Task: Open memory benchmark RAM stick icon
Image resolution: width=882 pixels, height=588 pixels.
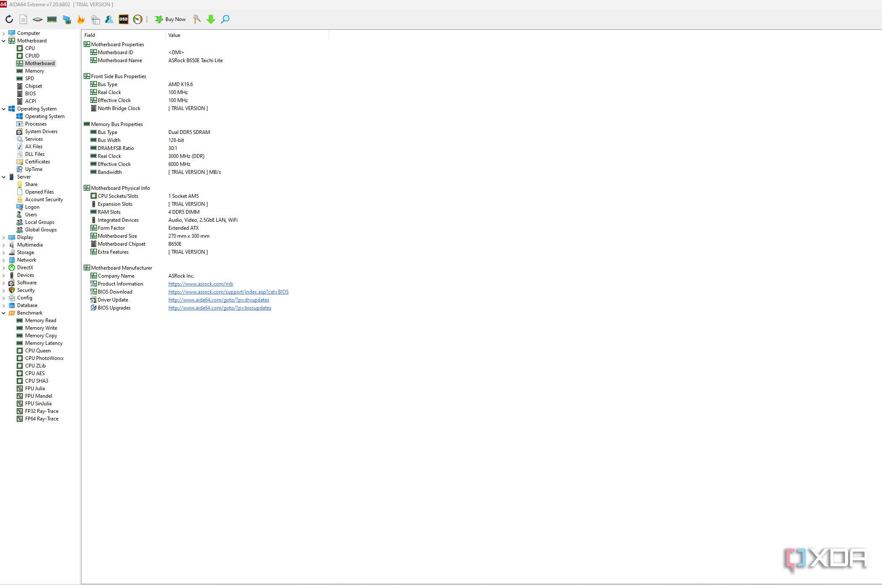Action: (52, 19)
